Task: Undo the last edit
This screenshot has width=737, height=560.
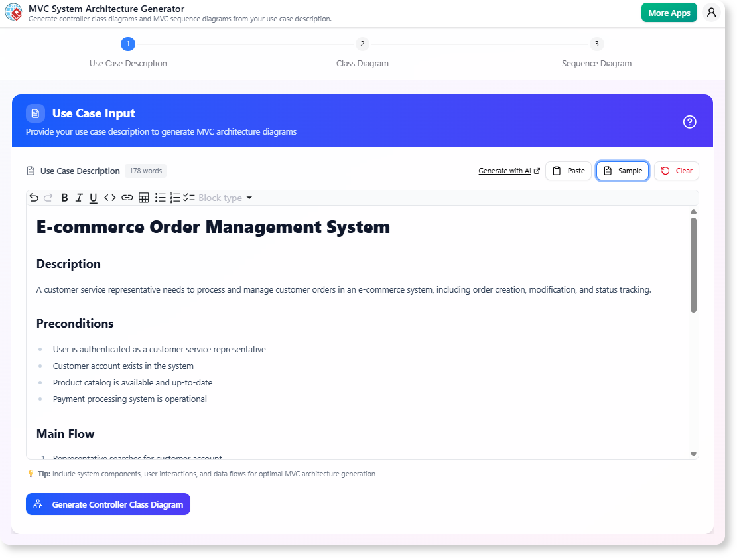Action: [x=34, y=198]
